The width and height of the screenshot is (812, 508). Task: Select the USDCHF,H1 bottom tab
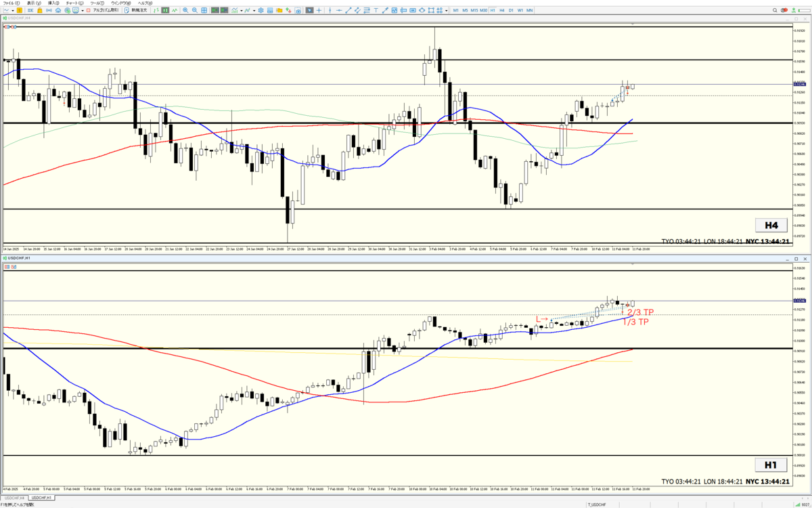pyautogui.click(x=41, y=497)
